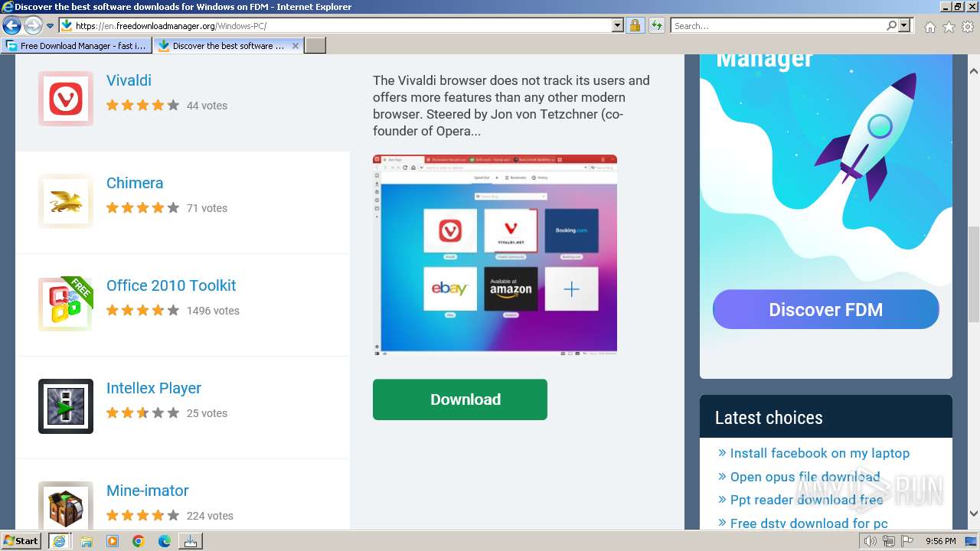The width and height of the screenshot is (980, 551).
Task: Click the Vivaldi star rating
Action: 142,106
